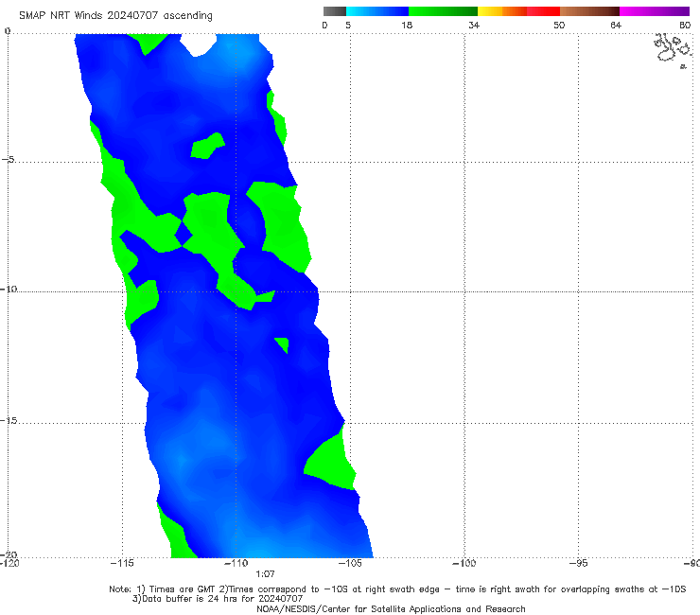Click the green 18-34 segment of the color bar
The width and height of the screenshot is (700, 615).
[x=443, y=11]
